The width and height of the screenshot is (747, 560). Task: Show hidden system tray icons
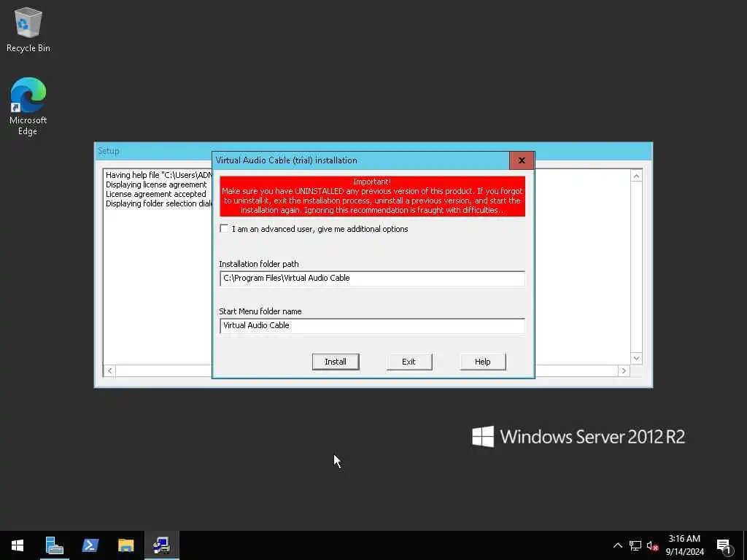[617, 545]
